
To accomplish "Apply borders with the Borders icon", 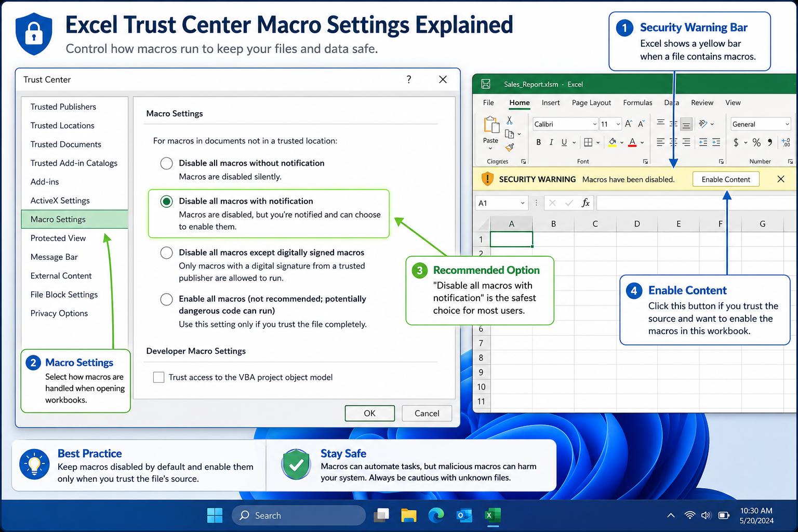I will pyautogui.click(x=588, y=142).
